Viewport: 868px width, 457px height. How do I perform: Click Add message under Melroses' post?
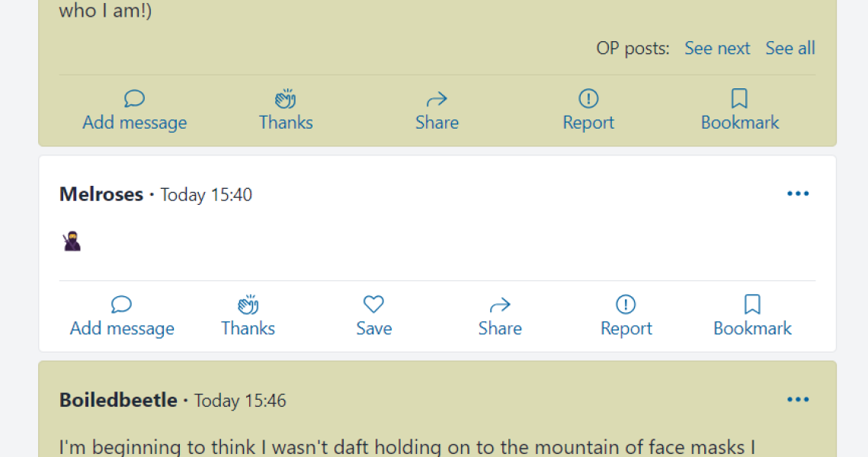[x=122, y=328]
